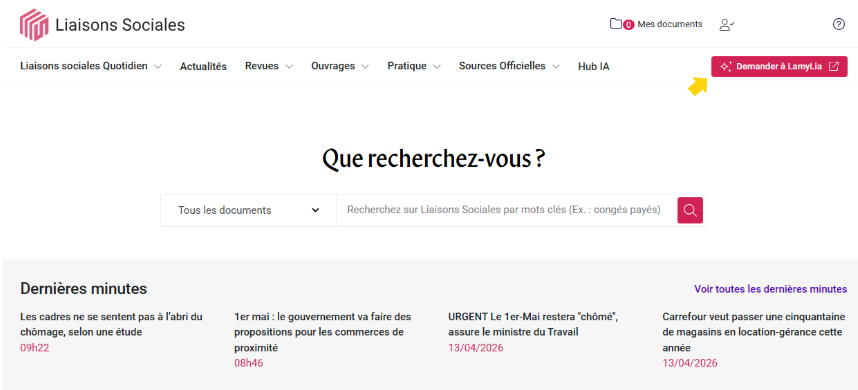Image resolution: width=858 pixels, height=390 pixels.
Task: Open the Hub IA menu item
Action: coord(594,66)
